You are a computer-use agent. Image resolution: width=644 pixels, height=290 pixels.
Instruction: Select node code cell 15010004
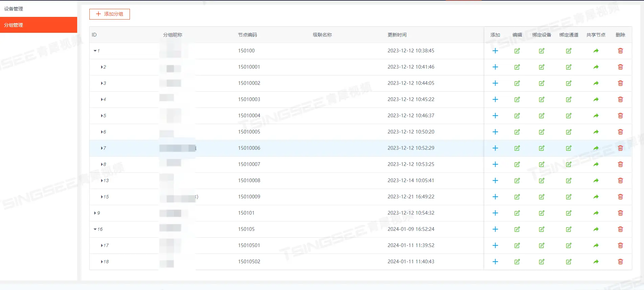click(249, 116)
